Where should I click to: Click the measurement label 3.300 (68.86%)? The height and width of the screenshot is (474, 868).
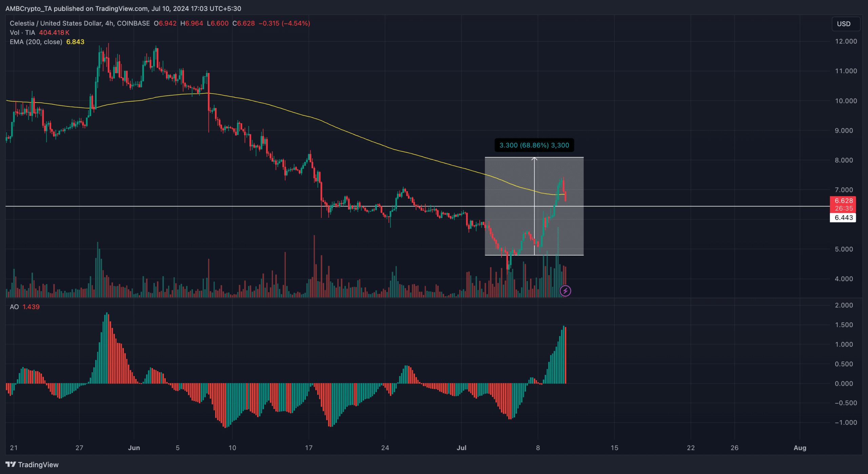(534, 145)
